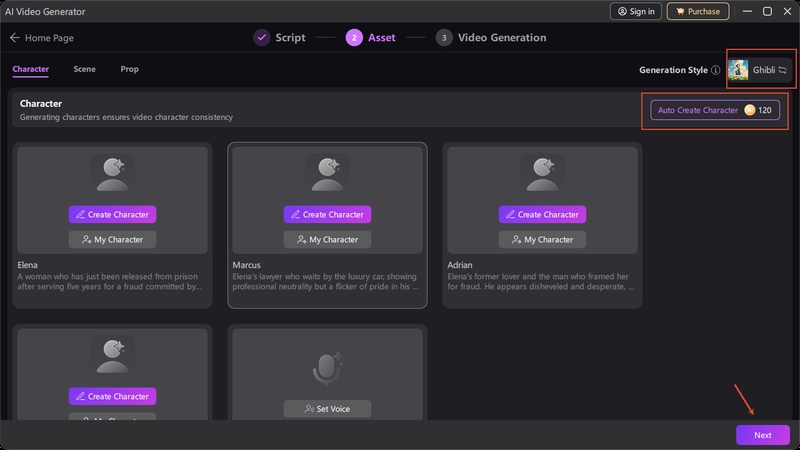Click Marcus's avatar placeholder icon

pos(328,173)
